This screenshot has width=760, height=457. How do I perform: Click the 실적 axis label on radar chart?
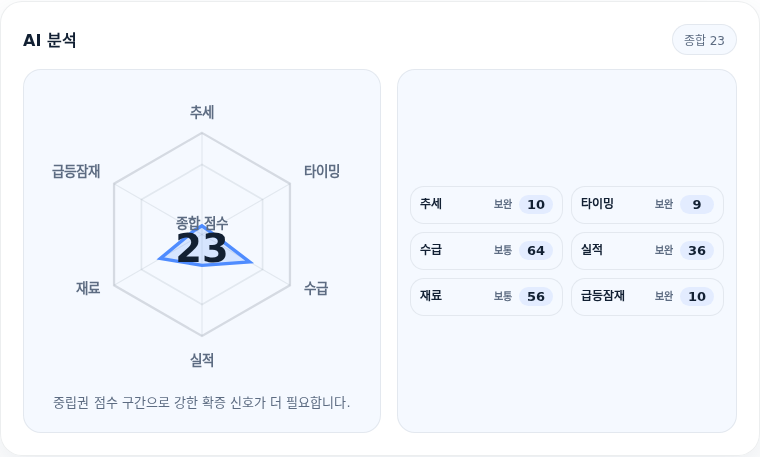tap(202, 360)
